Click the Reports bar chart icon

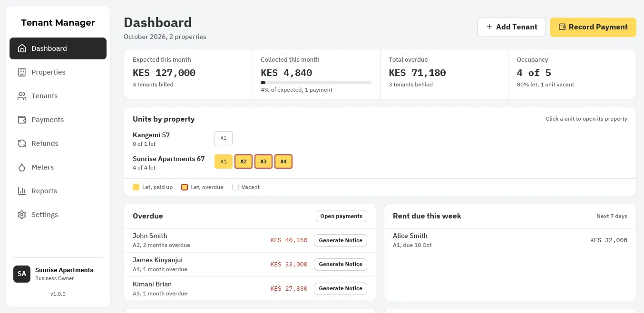click(x=21, y=191)
